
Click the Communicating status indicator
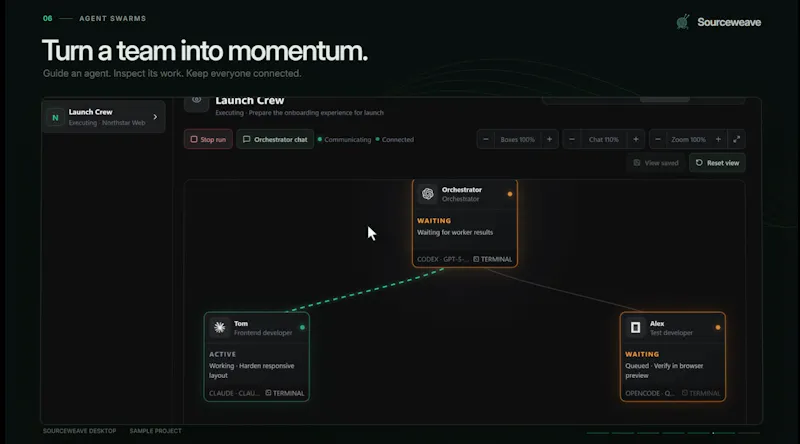pos(344,139)
